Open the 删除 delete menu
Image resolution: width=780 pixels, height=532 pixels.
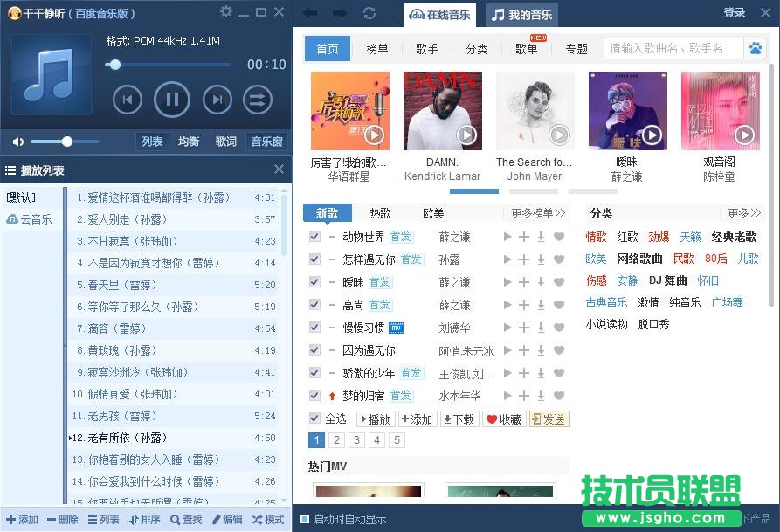pyautogui.click(x=63, y=520)
